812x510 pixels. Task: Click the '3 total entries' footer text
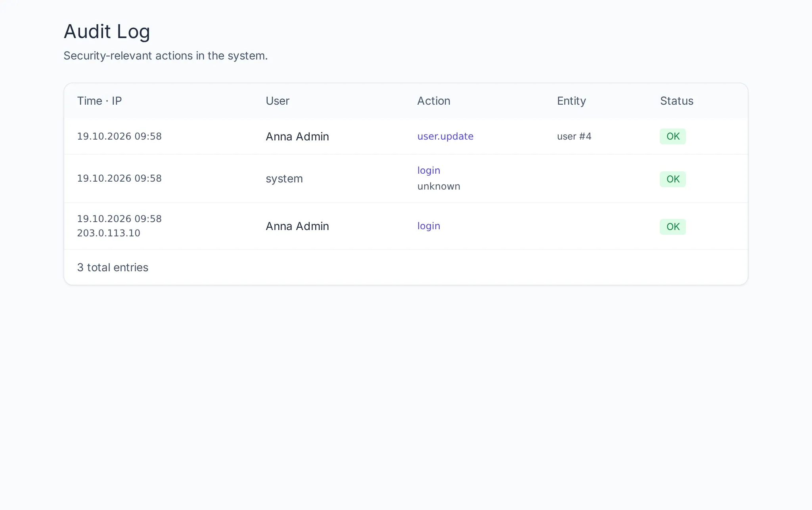point(113,267)
